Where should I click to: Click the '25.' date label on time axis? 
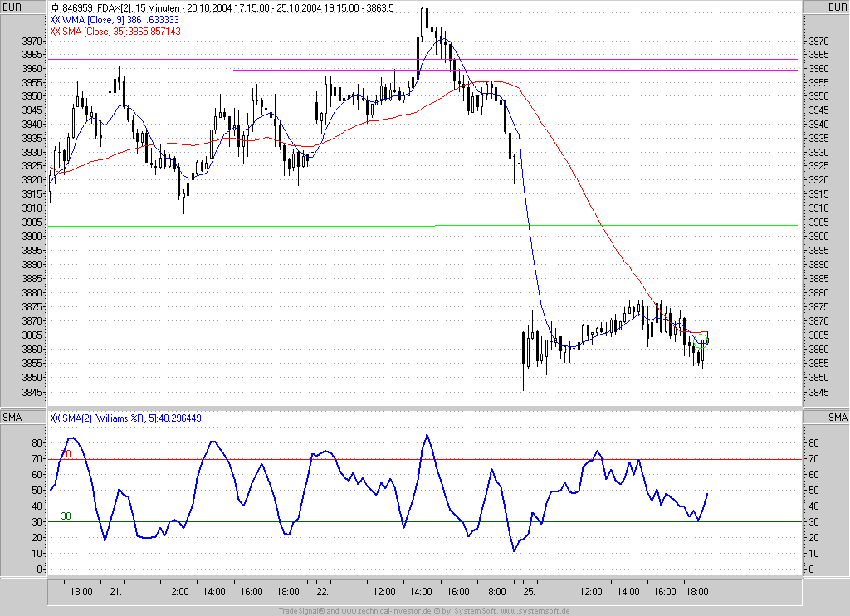(529, 592)
